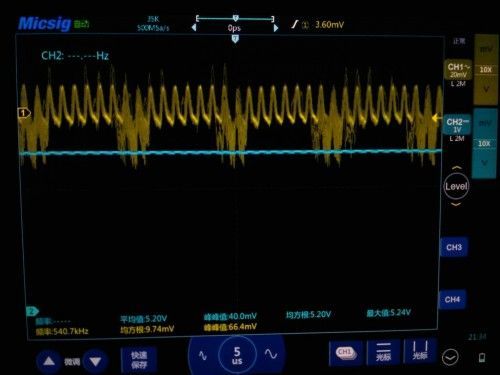Enable vertical cursors (光标)
The height and width of the screenshot is (375, 500).
coord(420,351)
